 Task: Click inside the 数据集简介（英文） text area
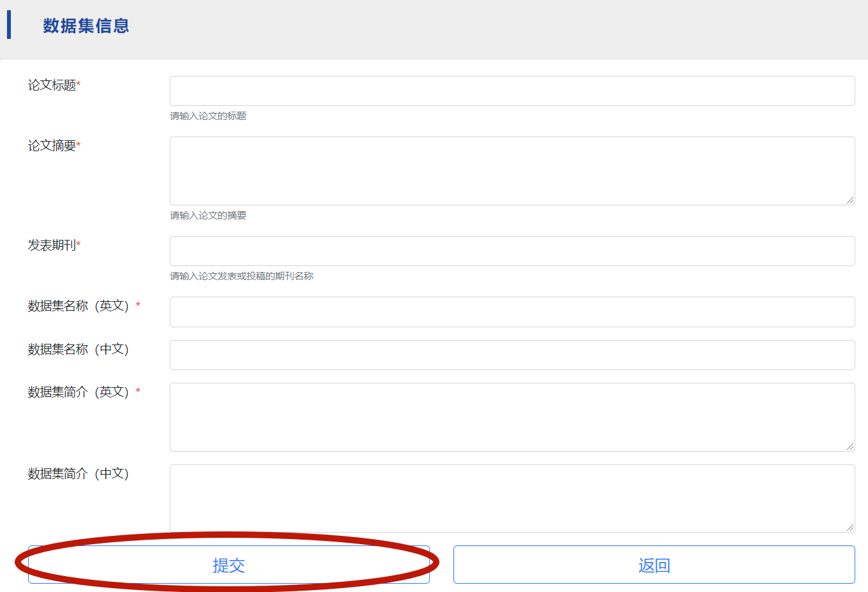coord(511,417)
